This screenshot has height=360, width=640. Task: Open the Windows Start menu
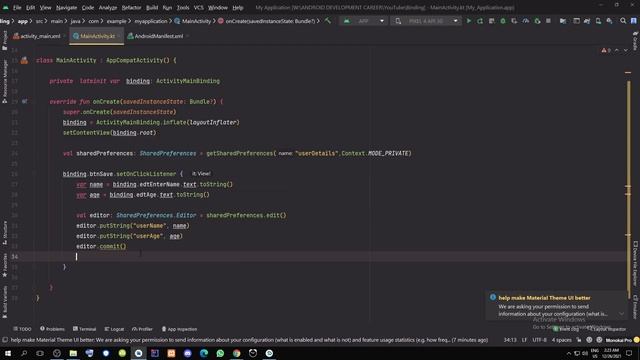click(x=8, y=353)
